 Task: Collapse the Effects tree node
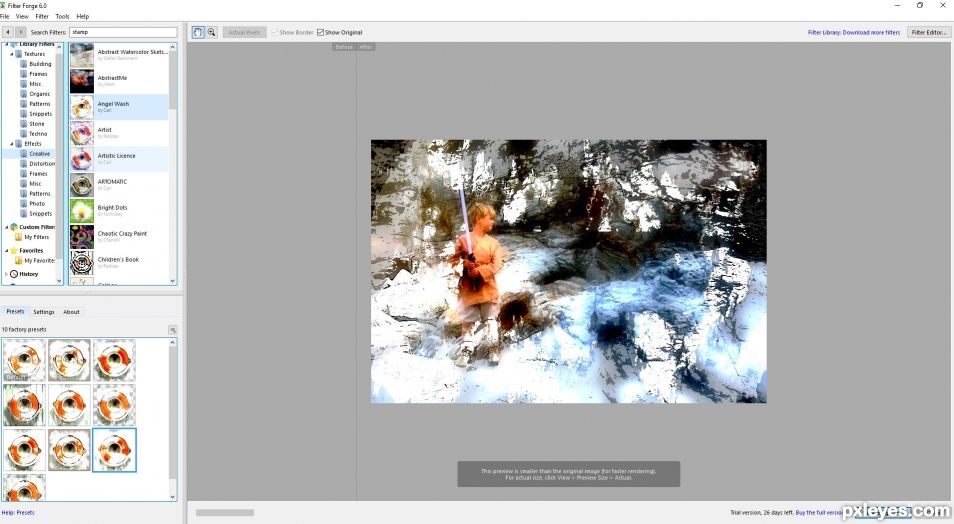pyautogui.click(x=12, y=144)
